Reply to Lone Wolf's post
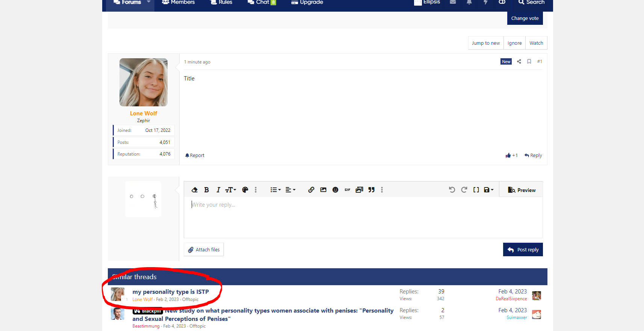Viewport: 644px width, 331px height. click(533, 155)
